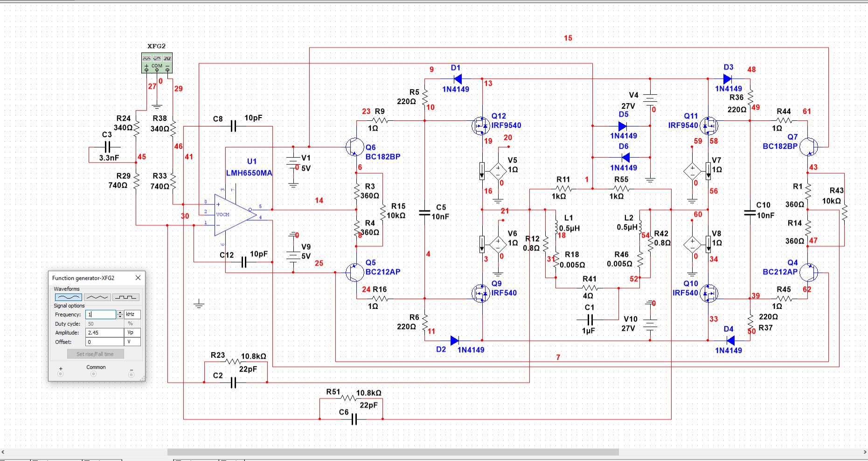This screenshot has width=868, height=461.
Task: Select the sine waveform button
Action: (x=69, y=297)
